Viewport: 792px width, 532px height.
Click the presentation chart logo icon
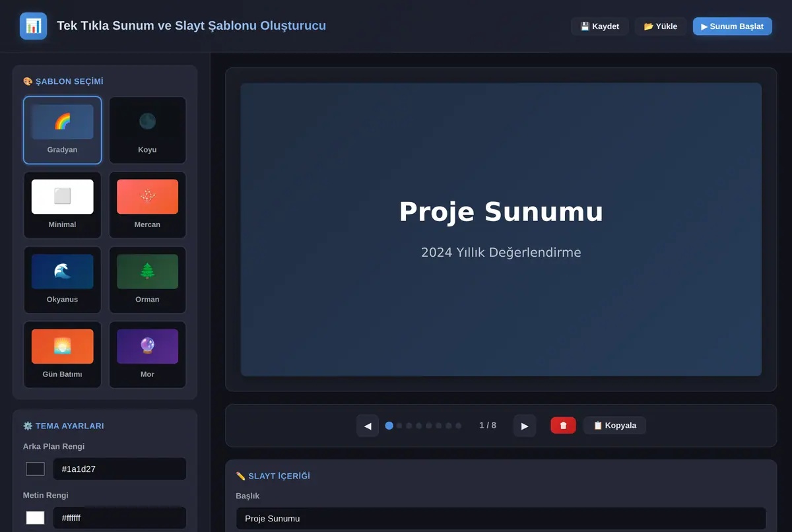[33, 26]
